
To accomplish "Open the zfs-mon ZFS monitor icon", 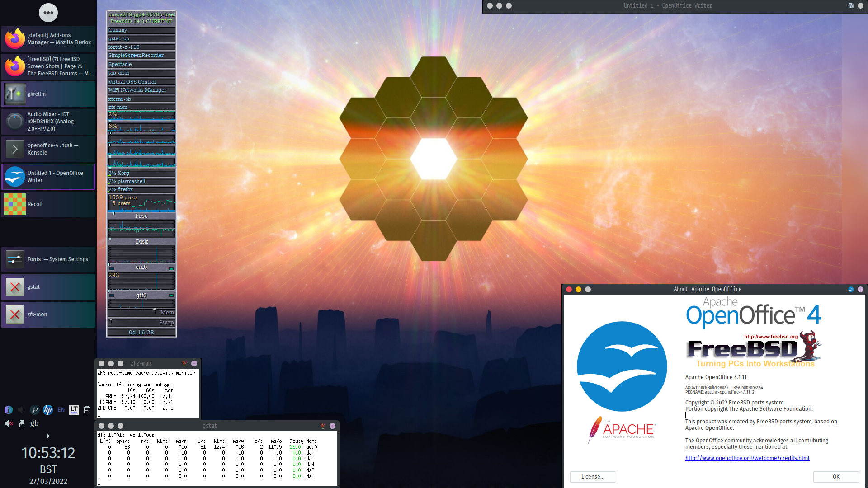I will (15, 314).
